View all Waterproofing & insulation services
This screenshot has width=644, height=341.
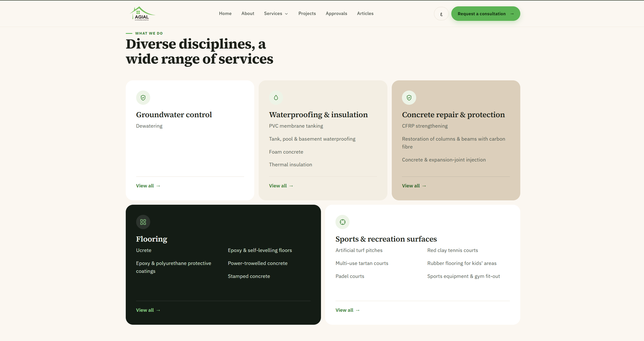tap(281, 186)
